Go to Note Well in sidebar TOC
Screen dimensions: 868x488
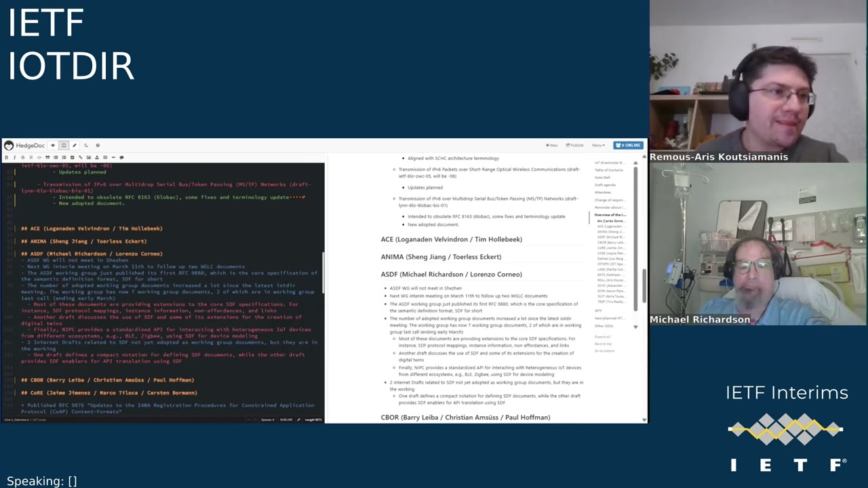coord(602,178)
